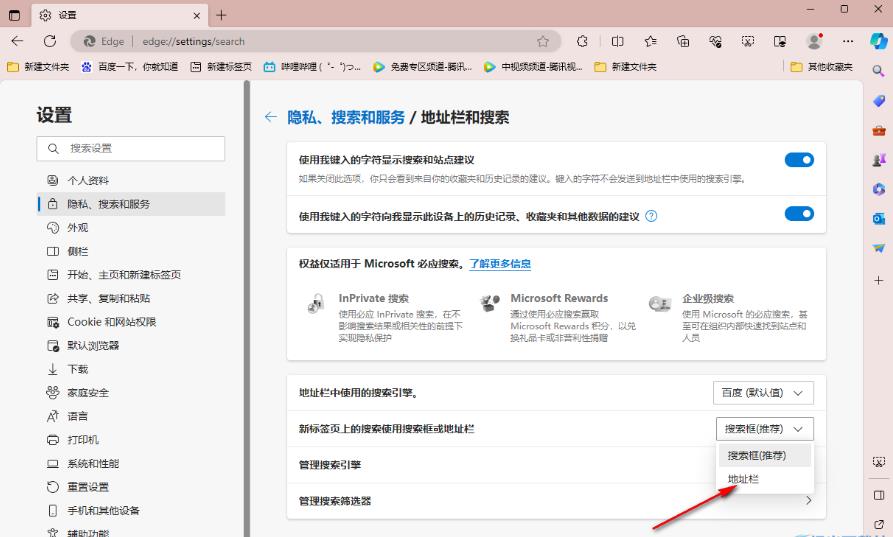Open Microsoft 365 sidebar icon
The image size is (893, 537).
coord(879,189)
